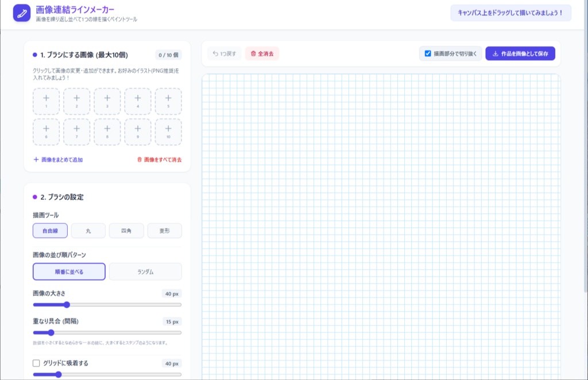The height and width of the screenshot is (380, 588).
Task: Select the 丸 drawing tool
Action: 88,231
